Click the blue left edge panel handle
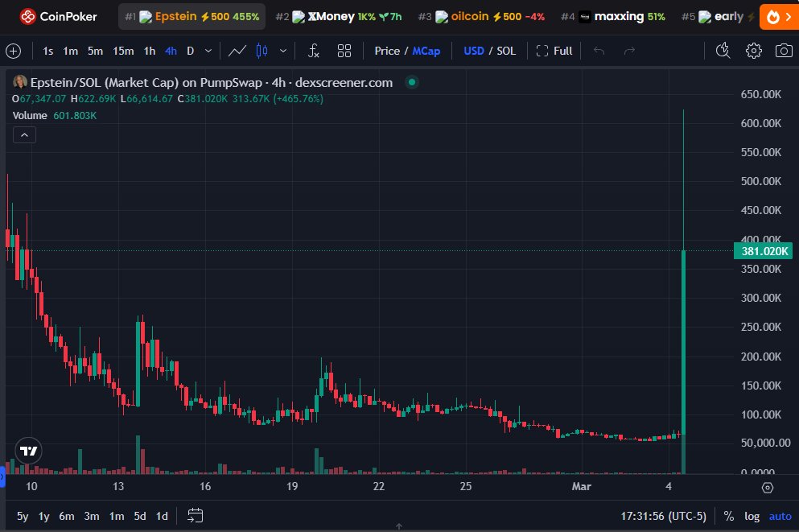The image size is (799, 532). tap(2, 478)
